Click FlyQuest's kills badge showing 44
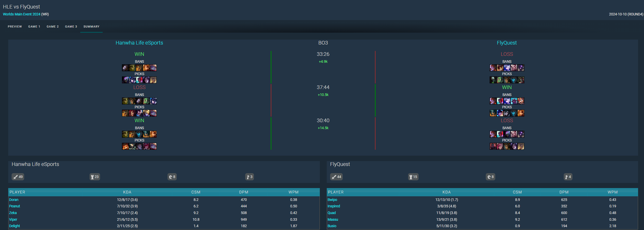 pos(337,177)
